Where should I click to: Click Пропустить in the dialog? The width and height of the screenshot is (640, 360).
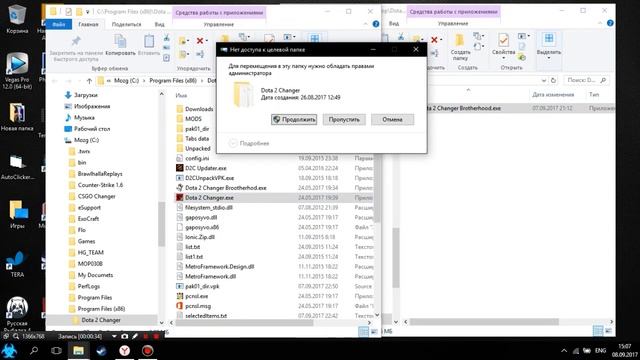tap(344, 119)
